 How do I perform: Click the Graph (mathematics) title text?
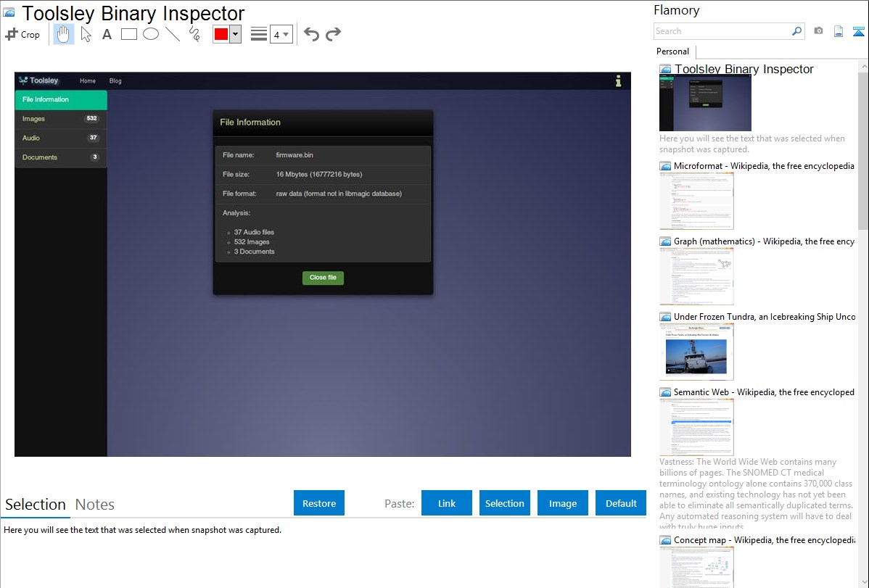(x=764, y=241)
